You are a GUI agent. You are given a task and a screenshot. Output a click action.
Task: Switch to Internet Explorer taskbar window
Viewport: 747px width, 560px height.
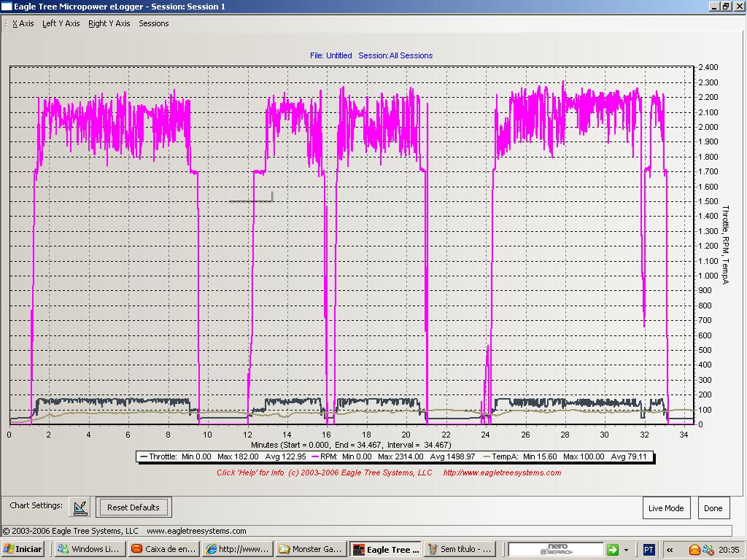point(236,549)
